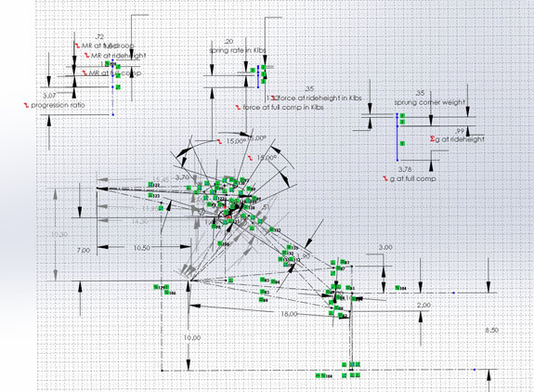Select the green relation icon labeled 123

click(x=150, y=195)
